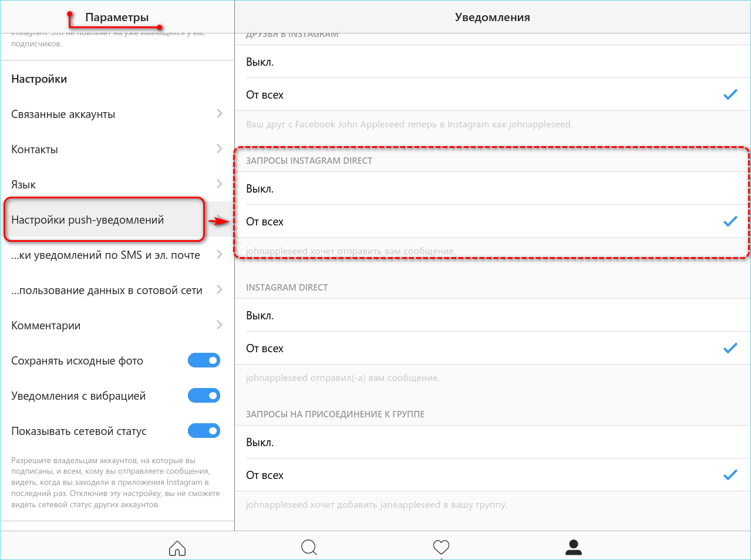Click the chevron next to Связанные аккаунты
The image size is (751, 560).
[x=220, y=113]
